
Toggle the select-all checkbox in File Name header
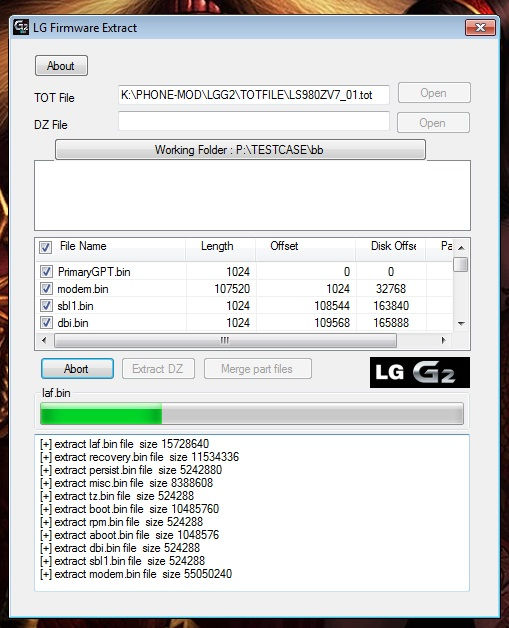click(45, 247)
